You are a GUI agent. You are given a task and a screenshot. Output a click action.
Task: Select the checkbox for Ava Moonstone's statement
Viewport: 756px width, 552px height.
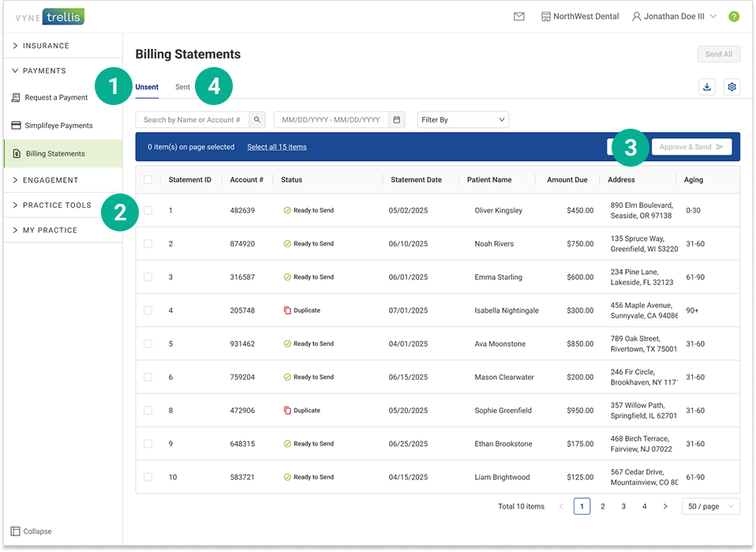click(x=148, y=344)
